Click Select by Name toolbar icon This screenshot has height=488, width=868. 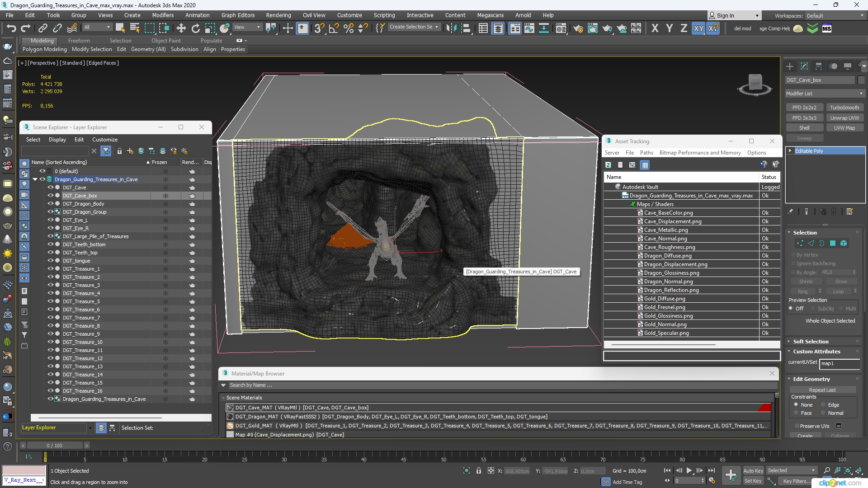tap(134, 28)
